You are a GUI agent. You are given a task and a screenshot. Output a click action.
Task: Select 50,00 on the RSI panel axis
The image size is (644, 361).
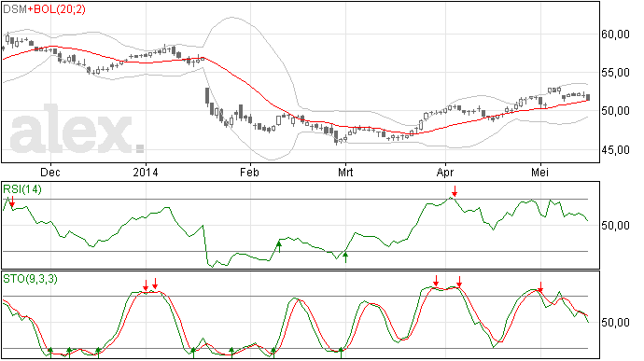click(615, 226)
